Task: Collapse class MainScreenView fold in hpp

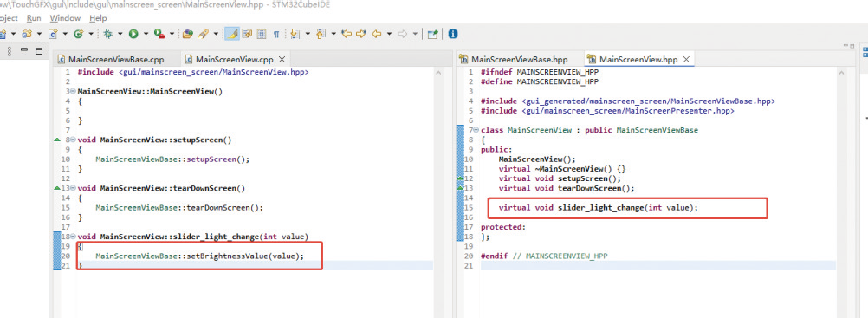Action: click(x=477, y=130)
